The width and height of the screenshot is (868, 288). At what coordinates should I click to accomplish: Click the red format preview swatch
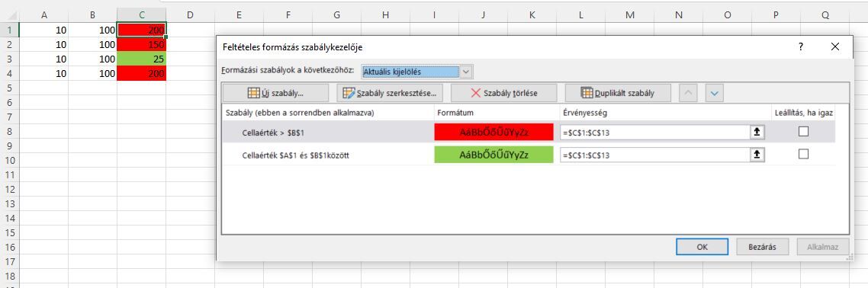(493, 132)
